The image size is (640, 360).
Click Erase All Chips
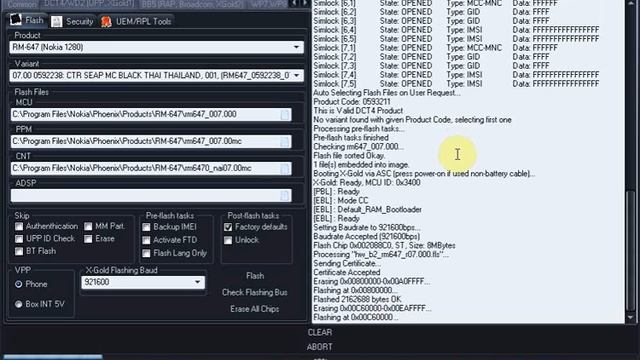pyautogui.click(x=255, y=309)
